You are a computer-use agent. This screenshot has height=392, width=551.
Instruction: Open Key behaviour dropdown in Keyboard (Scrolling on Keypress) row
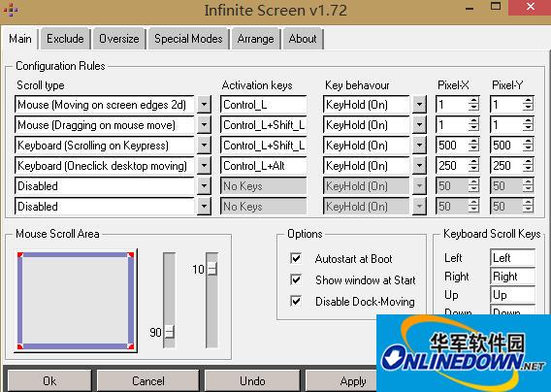[419, 146]
